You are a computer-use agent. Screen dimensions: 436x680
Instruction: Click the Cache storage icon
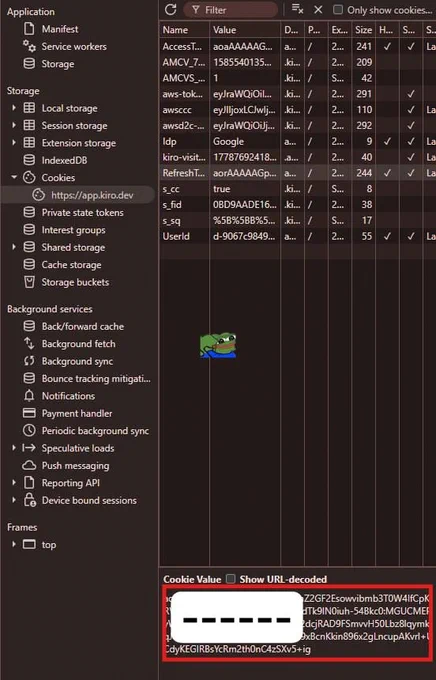[x=29, y=265]
